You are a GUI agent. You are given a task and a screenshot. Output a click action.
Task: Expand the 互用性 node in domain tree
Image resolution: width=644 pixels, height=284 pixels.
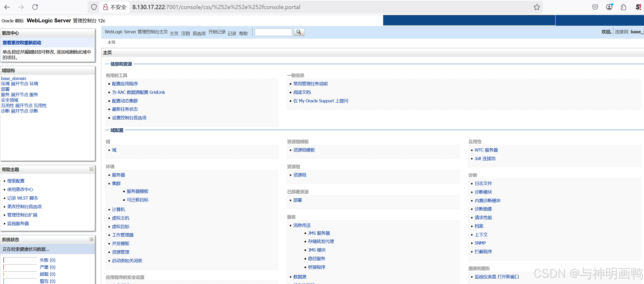pos(24,105)
